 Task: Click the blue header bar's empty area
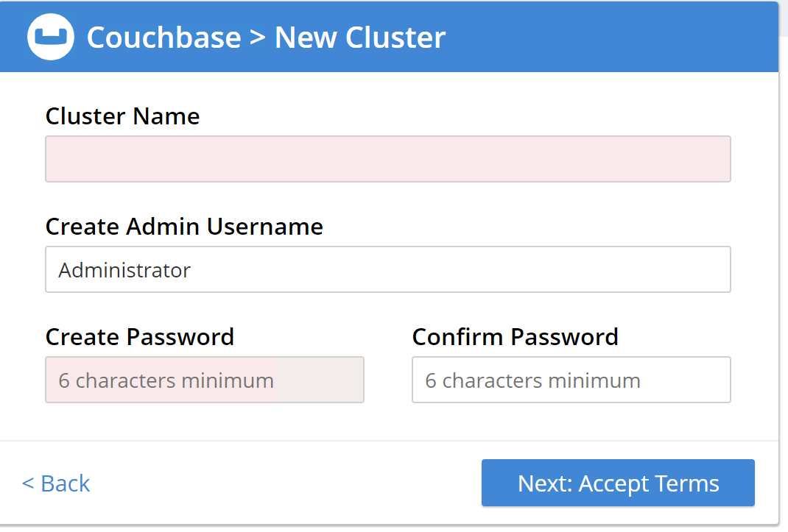(611, 36)
